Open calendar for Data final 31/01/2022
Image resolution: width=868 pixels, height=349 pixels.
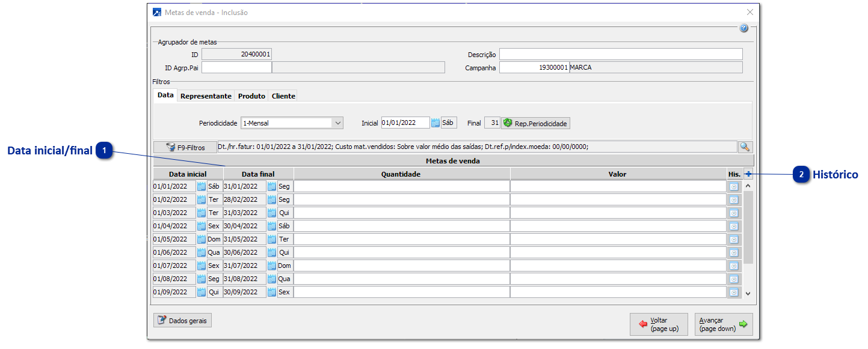[272, 186]
